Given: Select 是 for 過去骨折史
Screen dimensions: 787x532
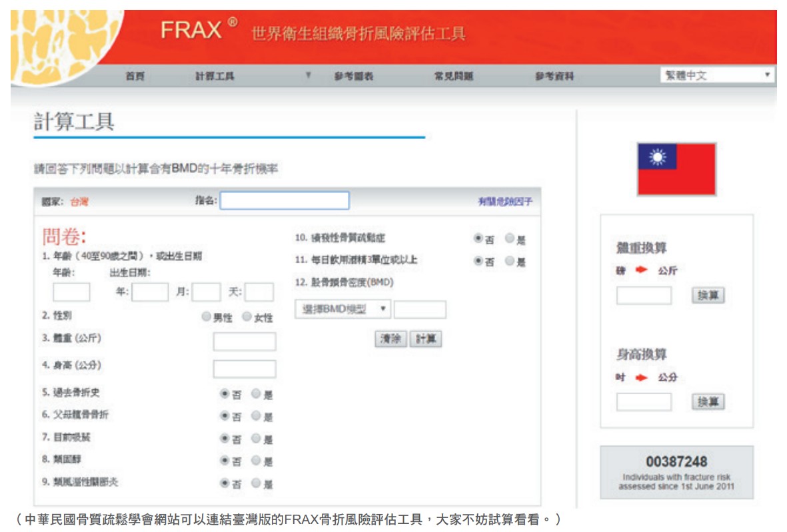Looking at the screenshot, I should pos(255,394).
